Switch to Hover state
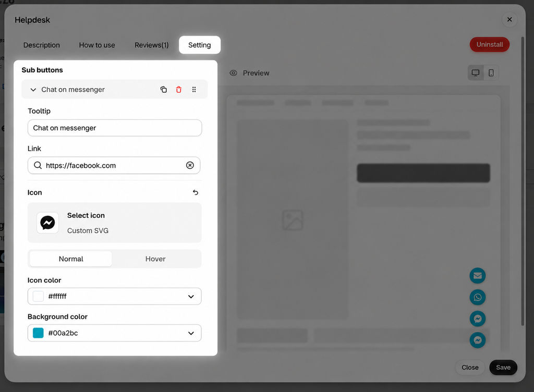Viewport: 534px width, 392px height. point(155,259)
